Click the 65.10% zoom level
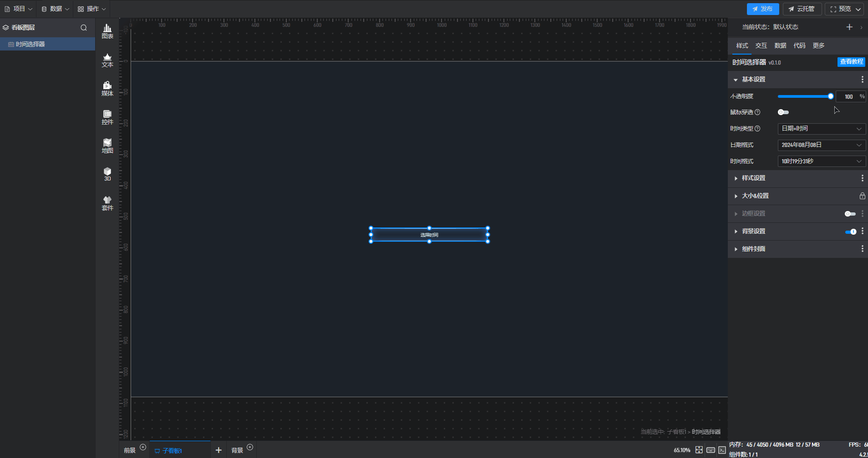 (x=682, y=450)
